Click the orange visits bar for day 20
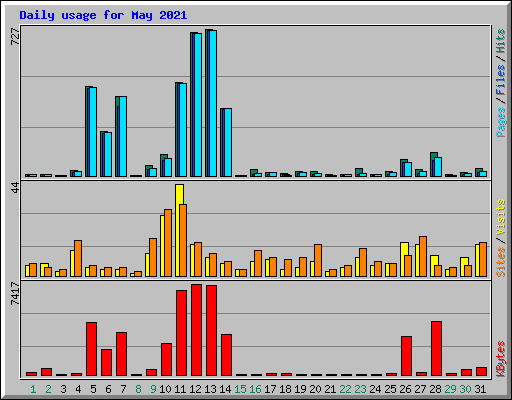 tap(318, 260)
